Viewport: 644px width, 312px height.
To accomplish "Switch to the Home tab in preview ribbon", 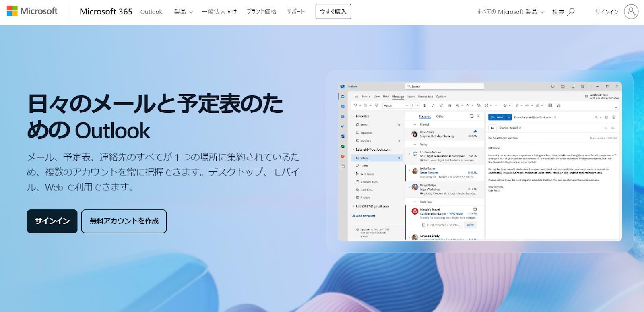I will [x=366, y=96].
